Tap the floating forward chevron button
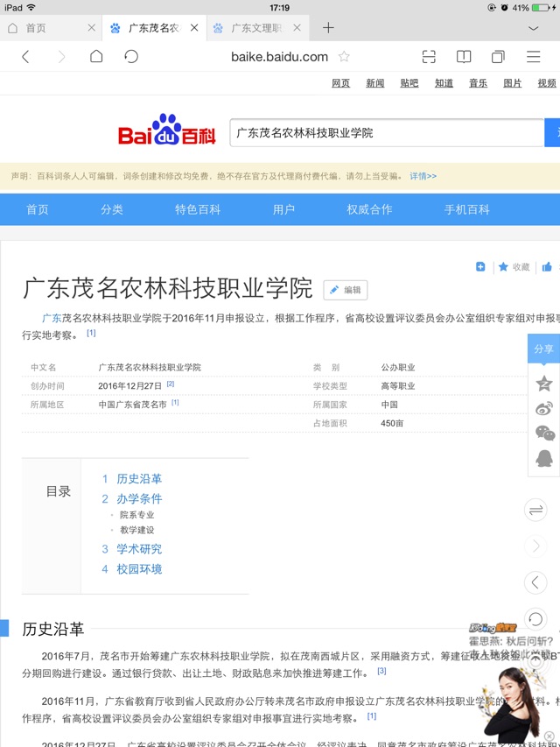Viewport: 560px width, 747px height. coord(535,546)
